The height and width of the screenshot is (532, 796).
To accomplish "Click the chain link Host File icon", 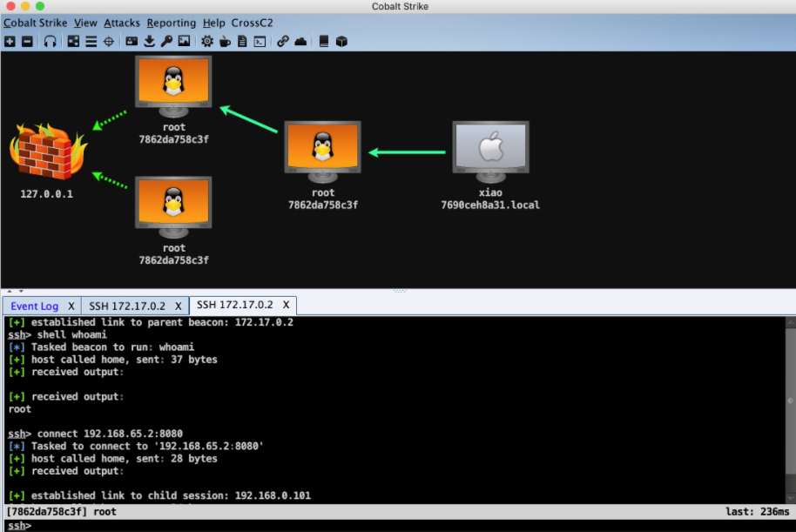I will click(x=283, y=41).
